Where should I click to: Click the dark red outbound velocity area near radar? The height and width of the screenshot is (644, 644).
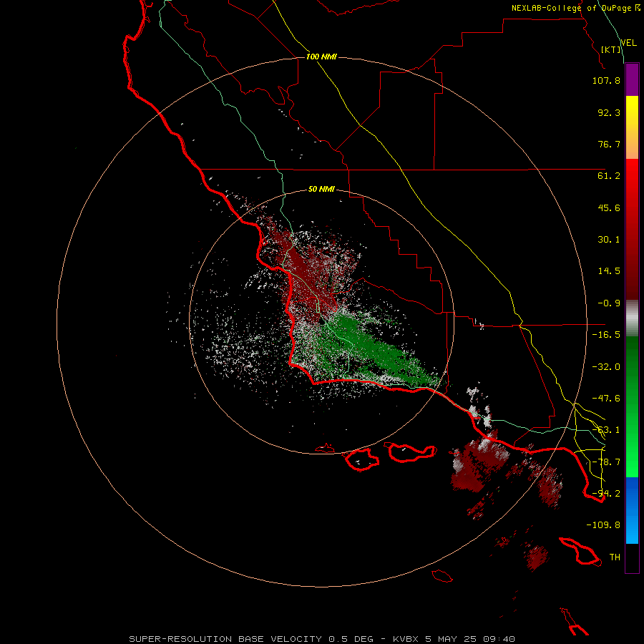pos(306,275)
